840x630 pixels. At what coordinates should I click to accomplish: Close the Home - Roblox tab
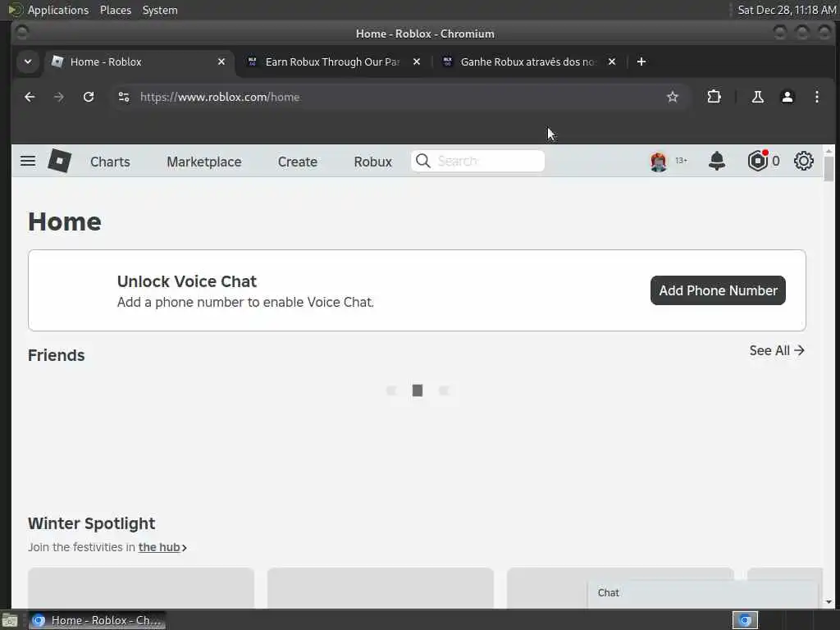click(x=221, y=62)
